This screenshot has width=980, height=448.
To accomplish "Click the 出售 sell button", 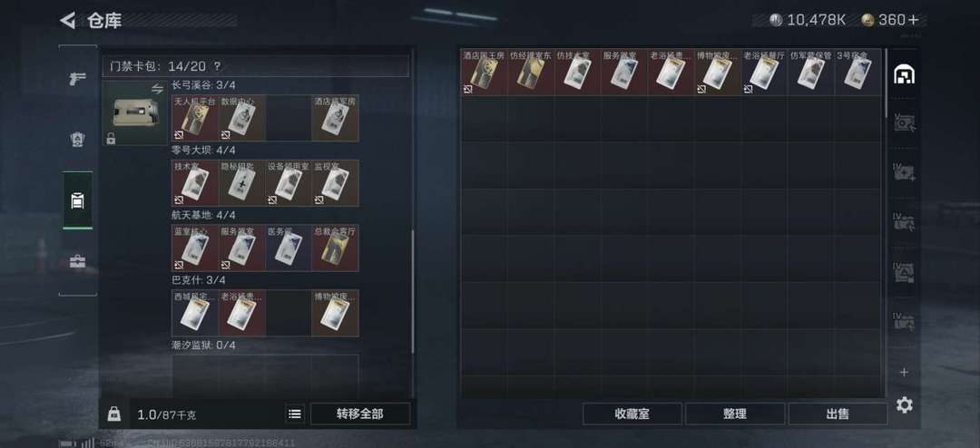I will tap(838, 414).
